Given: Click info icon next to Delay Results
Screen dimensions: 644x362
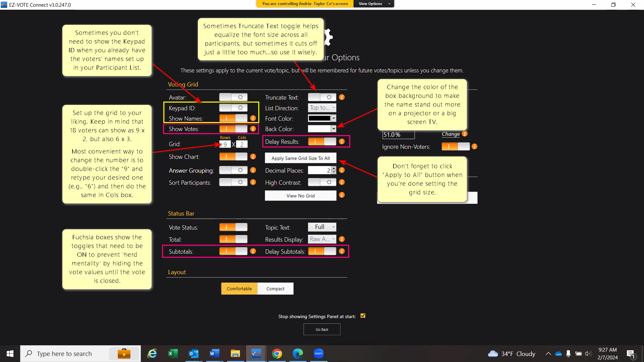Looking at the screenshot, I should pyautogui.click(x=341, y=141).
